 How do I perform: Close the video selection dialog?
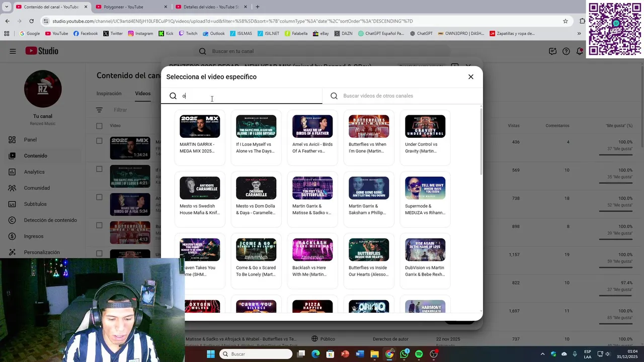471,77
